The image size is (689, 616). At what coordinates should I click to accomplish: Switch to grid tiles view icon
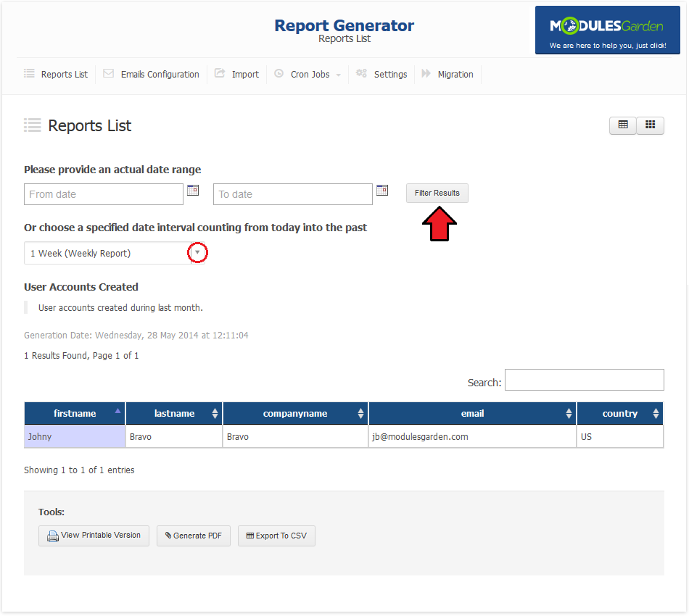click(651, 125)
